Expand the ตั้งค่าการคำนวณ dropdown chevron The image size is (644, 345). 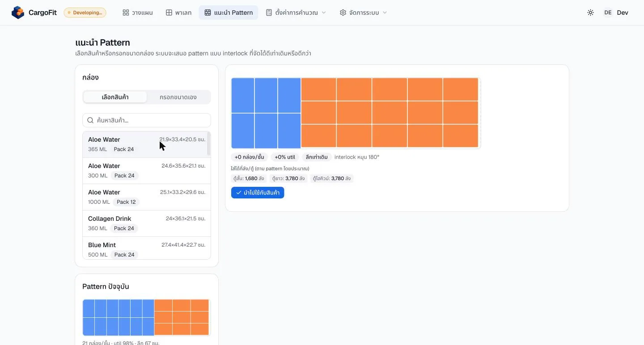(324, 13)
